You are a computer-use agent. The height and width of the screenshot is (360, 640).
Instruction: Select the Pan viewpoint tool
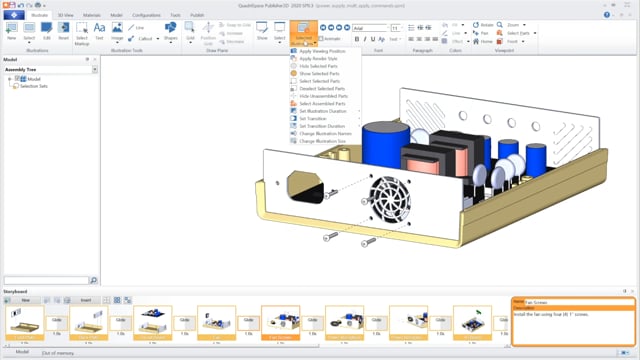[480, 33]
